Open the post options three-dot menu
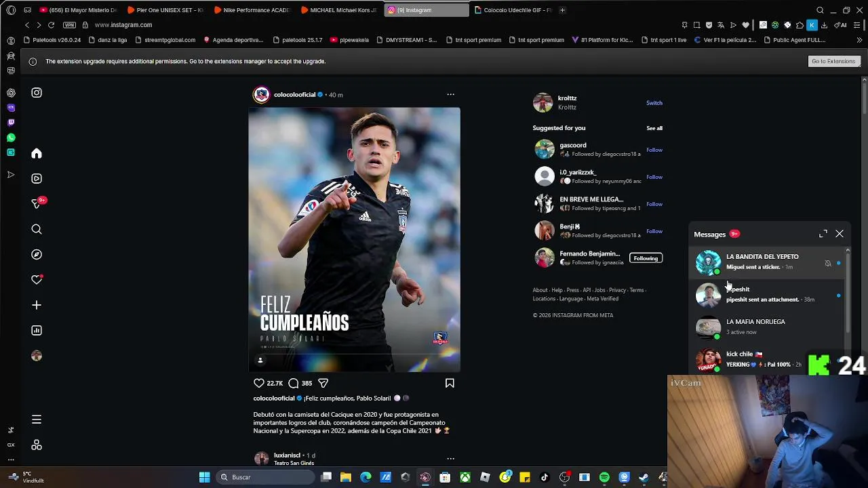 coord(450,94)
